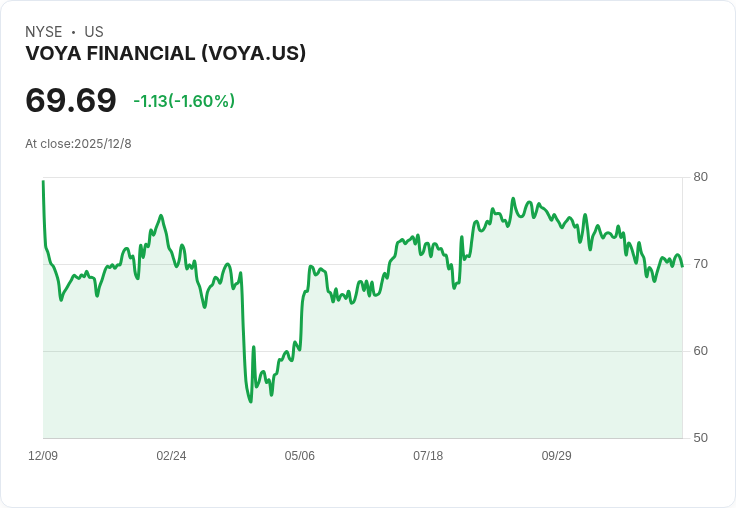The width and height of the screenshot is (736, 508).
Task: Click the NYSE exchange label
Action: [x=44, y=32]
